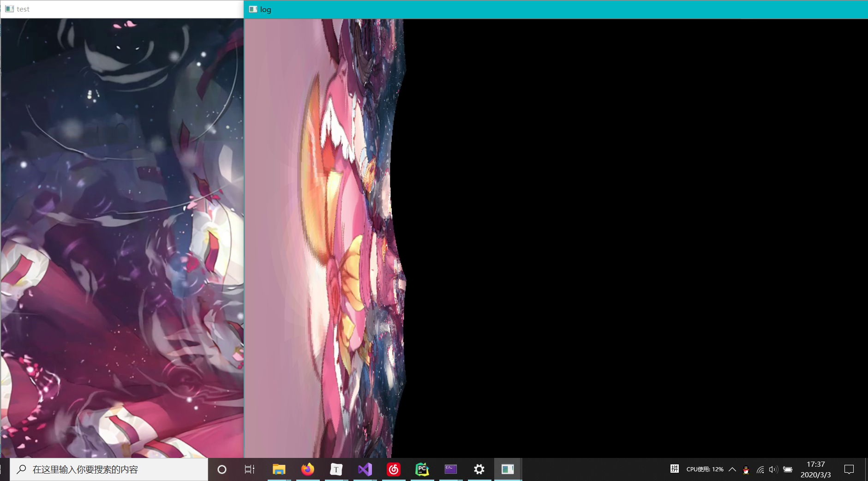The height and width of the screenshot is (481, 868).
Task: Open Cortana circle button
Action: 222,469
